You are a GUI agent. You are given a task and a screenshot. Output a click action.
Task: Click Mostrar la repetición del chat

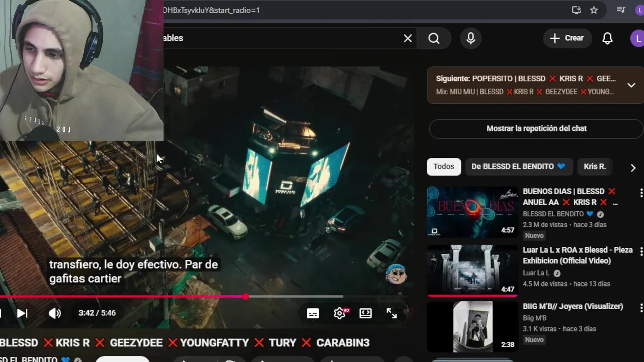[x=536, y=128]
